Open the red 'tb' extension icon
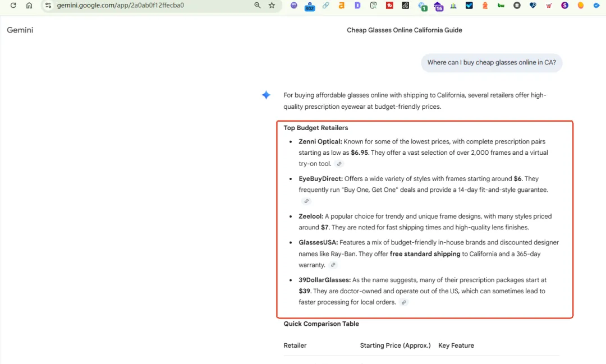 389,6
